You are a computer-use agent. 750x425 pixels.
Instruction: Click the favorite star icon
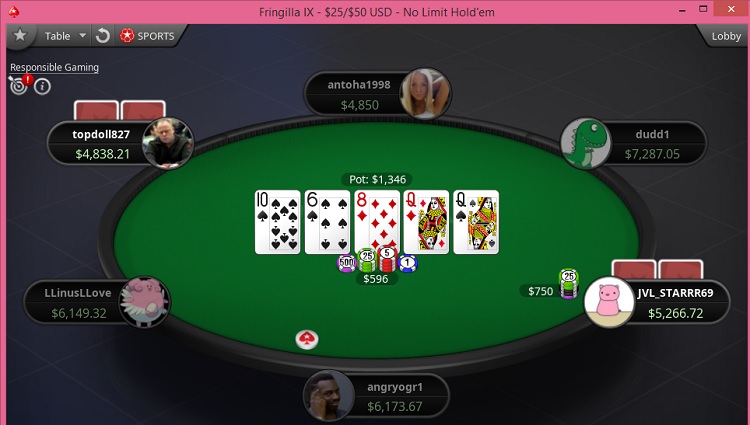tap(20, 35)
